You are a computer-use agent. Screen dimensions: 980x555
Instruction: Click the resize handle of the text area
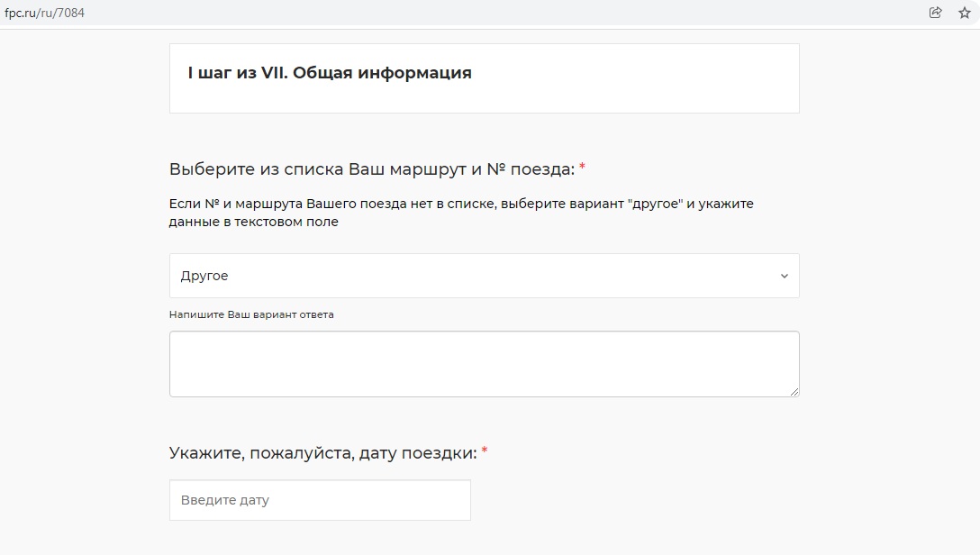(x=794, y=392)
